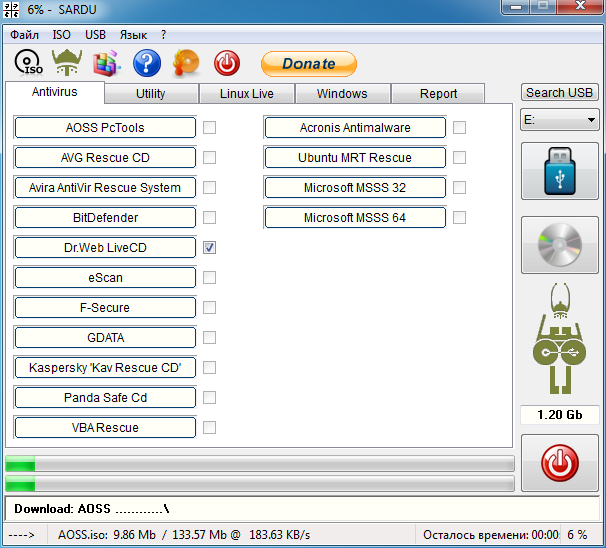Open the ? help menu

[163, 35]
